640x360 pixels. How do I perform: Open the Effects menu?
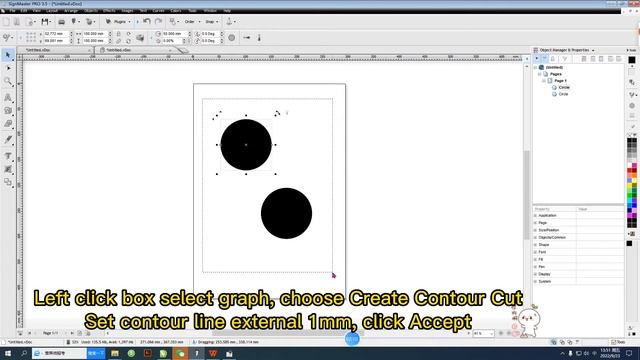(109, 11)
